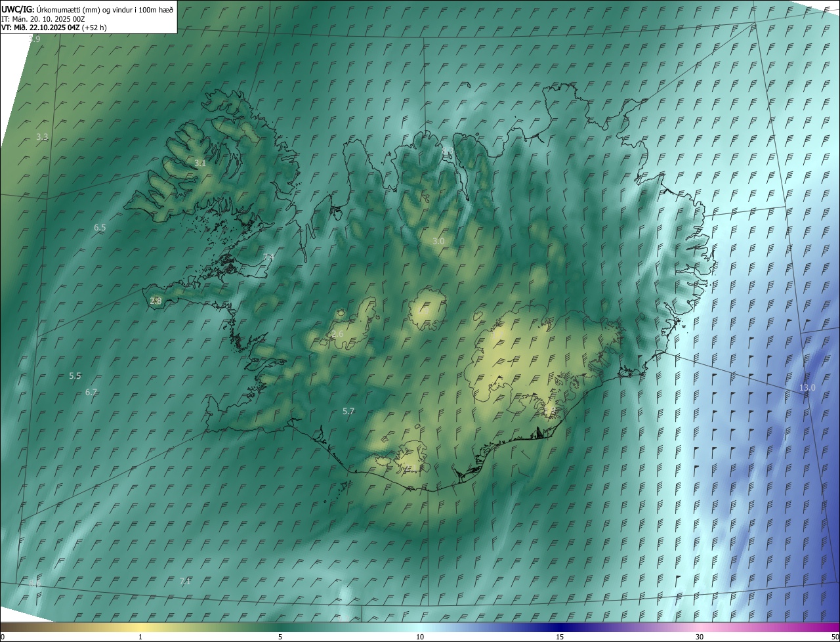Screen dimensions: 840x642
Task: Click the 3.3 value over the northwest sea
Action: point(42,137)
